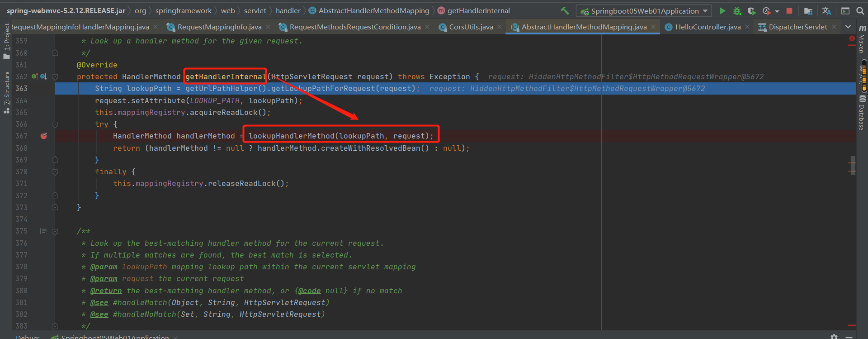868x339 pixels.
Task: Click the Translate icon in toolbar
Action: click(826, 11)
